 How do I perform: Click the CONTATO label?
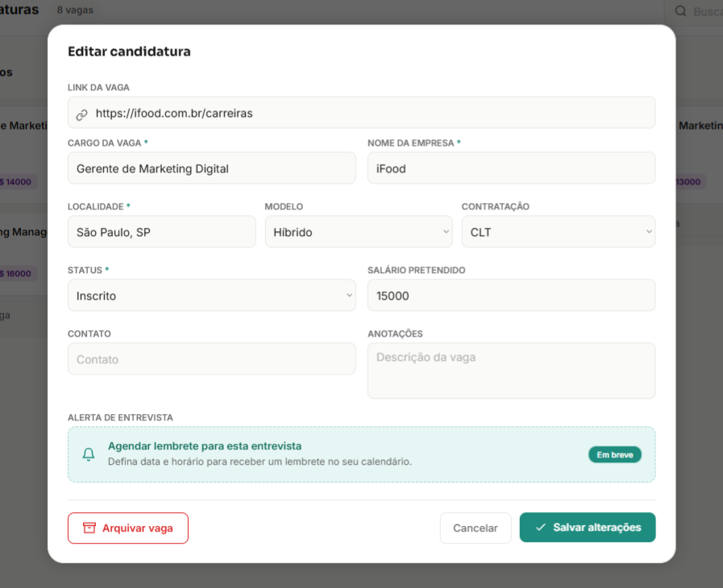[x=89, y=333]
